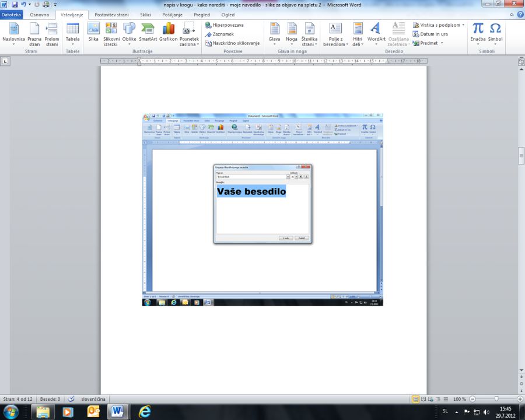This screenshot has width=525, height=420.
Task: Open the Datoteka file tab
Action: pos(12,15)
